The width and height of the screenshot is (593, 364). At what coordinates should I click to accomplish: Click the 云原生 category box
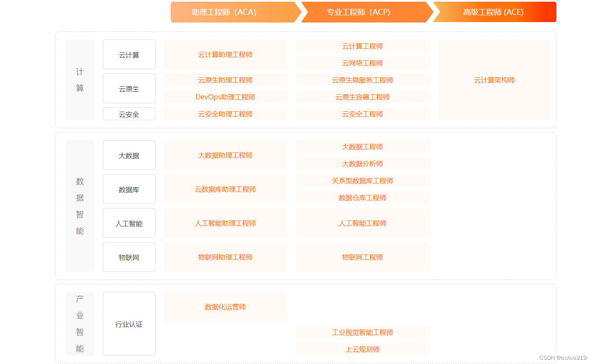pyautogui.click(x=129, y=88)
